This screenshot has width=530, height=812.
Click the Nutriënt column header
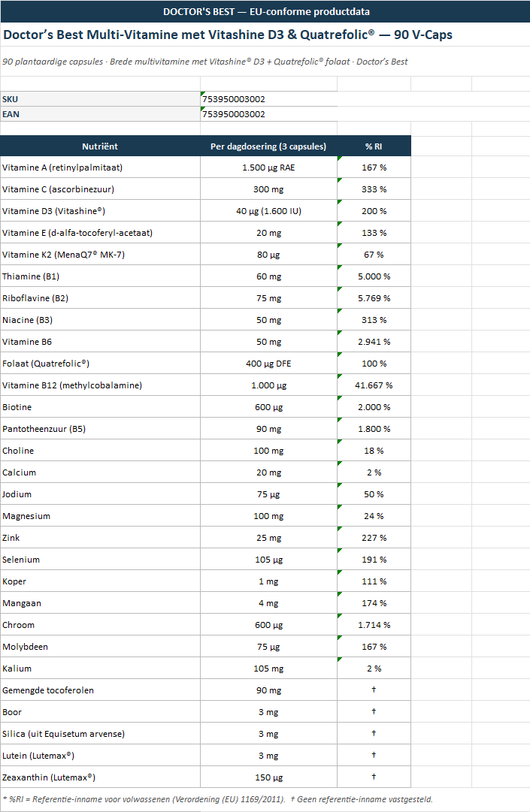[x=100, y=146]
